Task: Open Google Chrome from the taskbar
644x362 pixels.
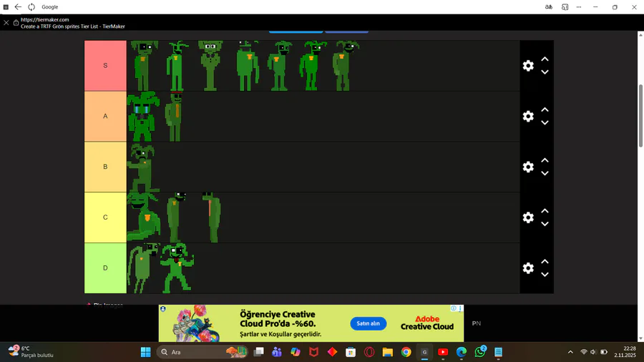Action: point(406,352)
